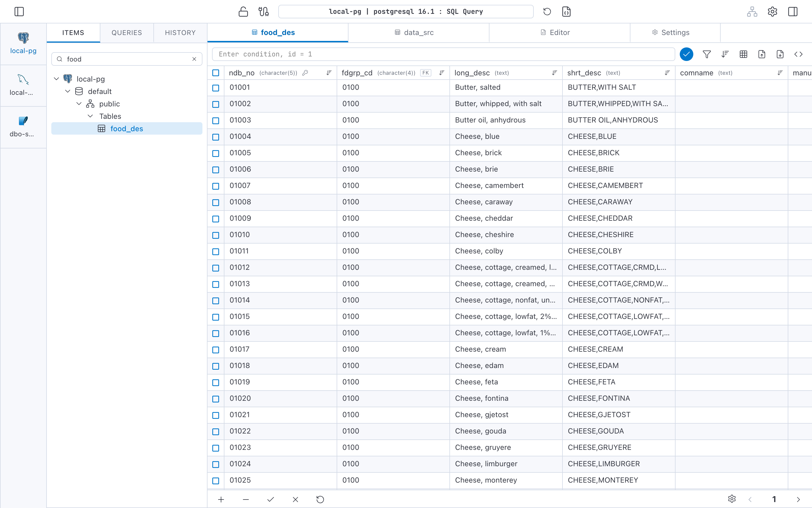Click the bottom reload icon
This screenshot has height=508, width=812.
[321, 500]
